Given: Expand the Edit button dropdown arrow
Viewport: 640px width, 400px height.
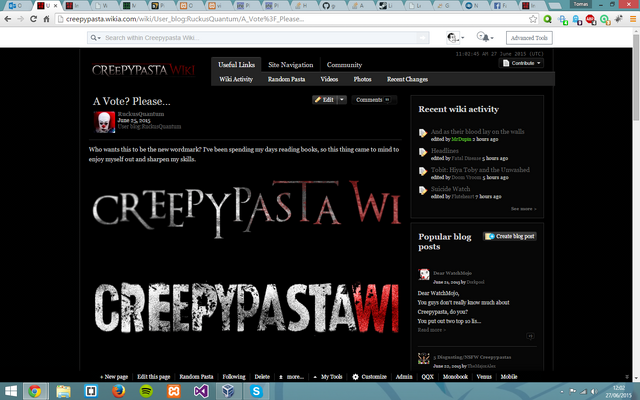Looking at the screenshot, I should (342, 100).
